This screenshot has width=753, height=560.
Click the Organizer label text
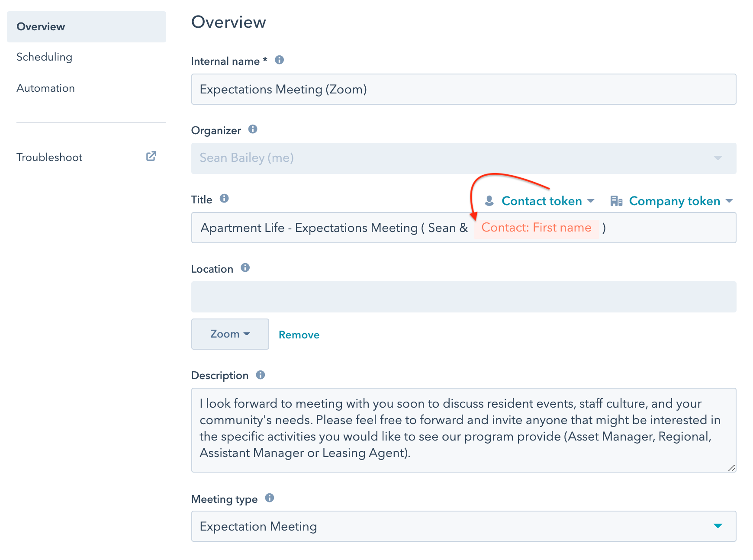click(216, 131)
